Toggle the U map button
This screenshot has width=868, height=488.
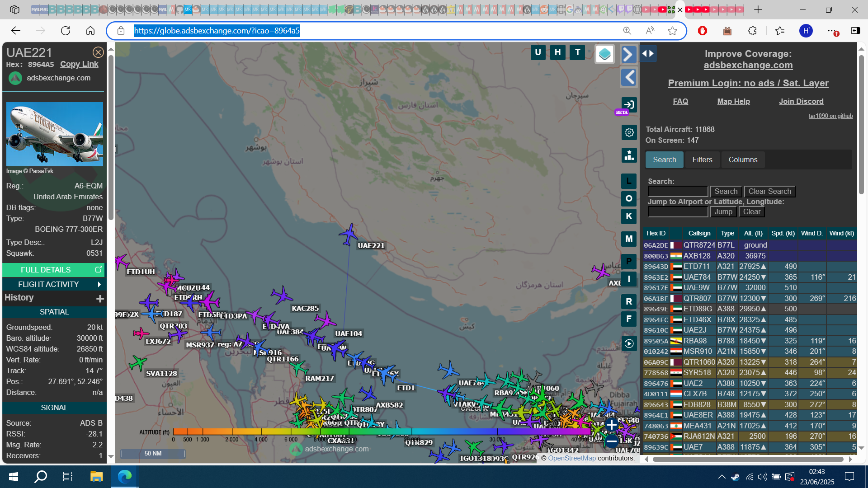coord(538,52)
